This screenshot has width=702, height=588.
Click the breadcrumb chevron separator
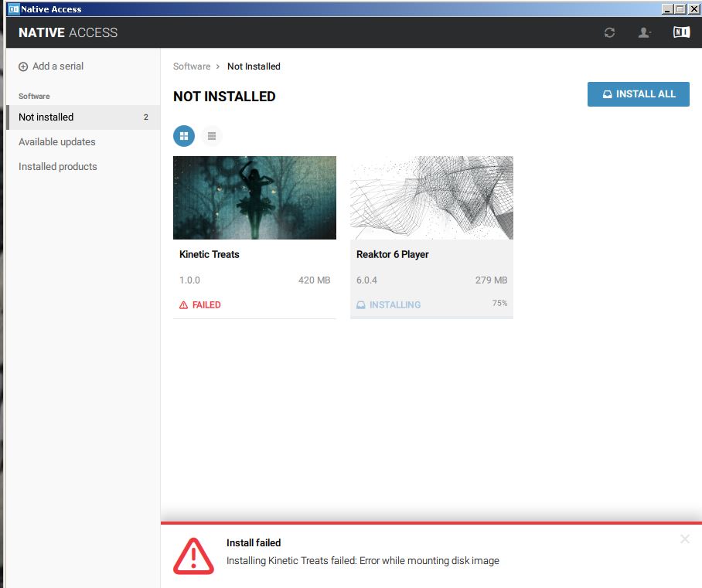click(x=218, y=66)
